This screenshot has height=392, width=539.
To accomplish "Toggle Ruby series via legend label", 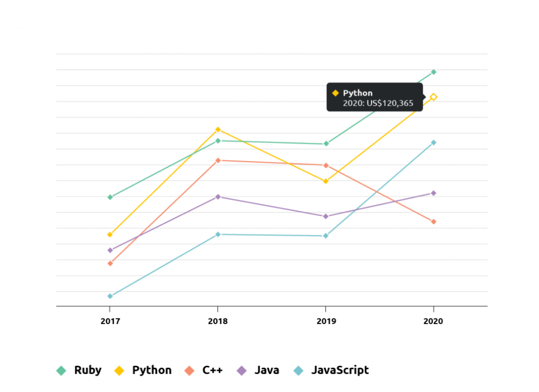I will [88, 370].
